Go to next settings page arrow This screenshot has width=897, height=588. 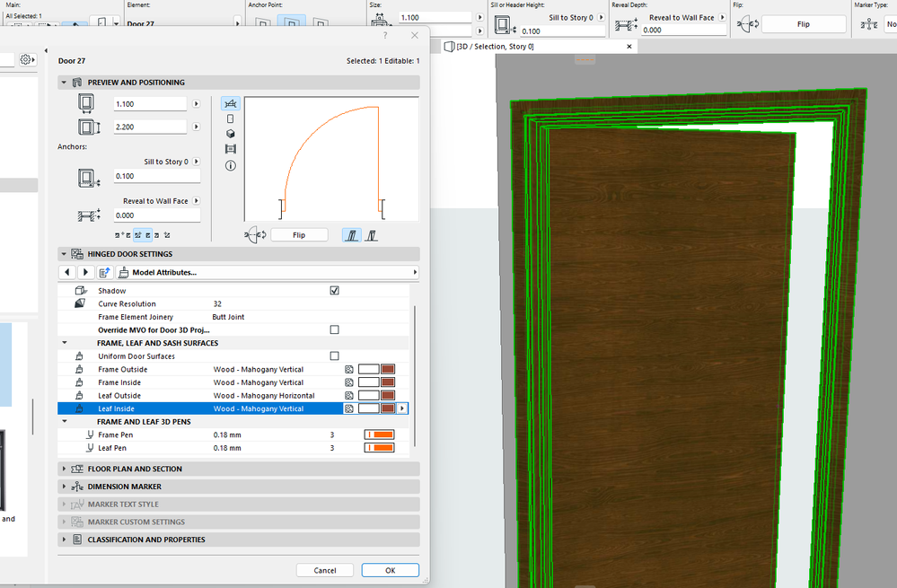pos(85,272)
